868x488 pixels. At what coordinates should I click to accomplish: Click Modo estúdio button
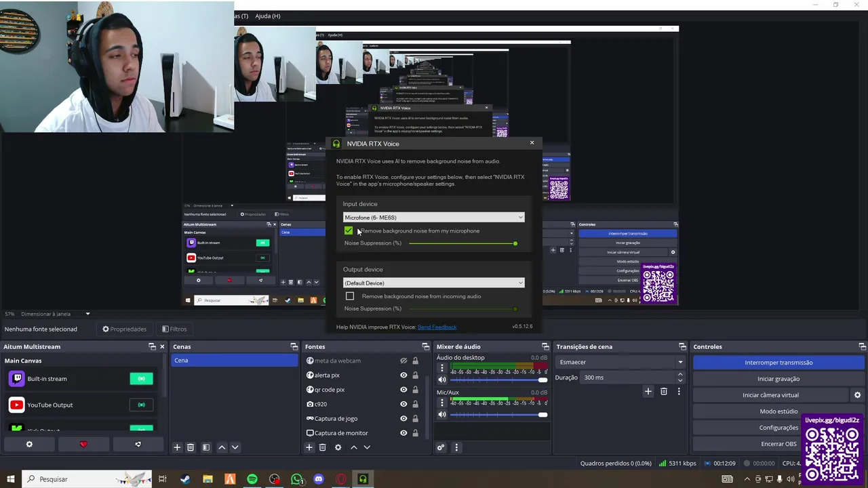pyautogui.click(x=778, y=411)
